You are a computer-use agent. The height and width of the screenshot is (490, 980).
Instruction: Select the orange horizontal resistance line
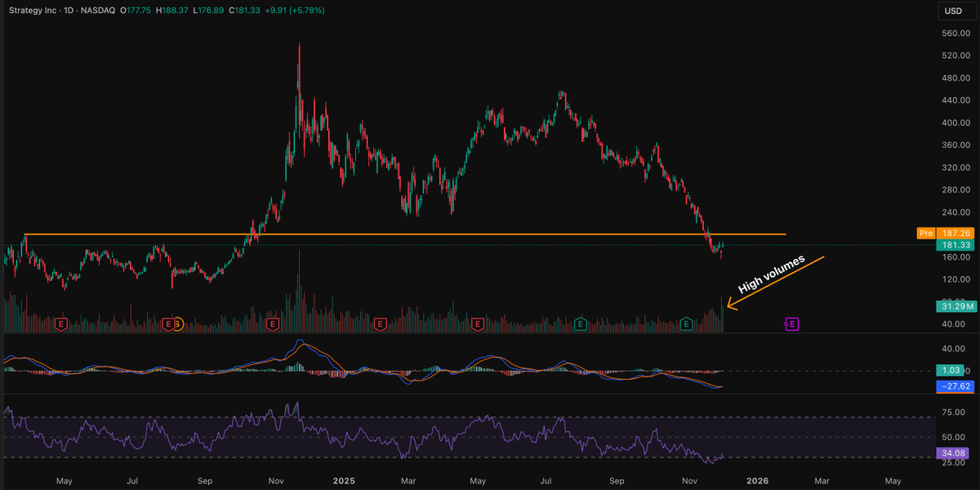[x=408, y=233]
